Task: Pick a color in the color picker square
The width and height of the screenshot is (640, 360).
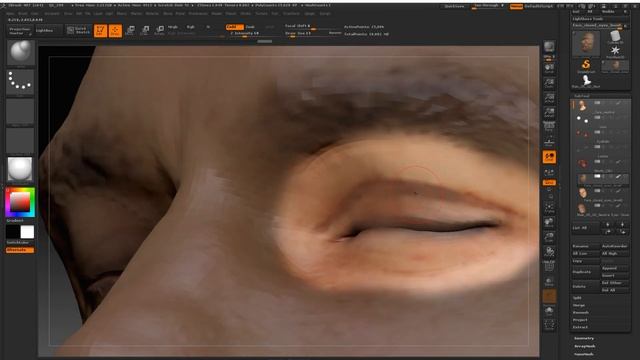Action: [x=20, y=202]
